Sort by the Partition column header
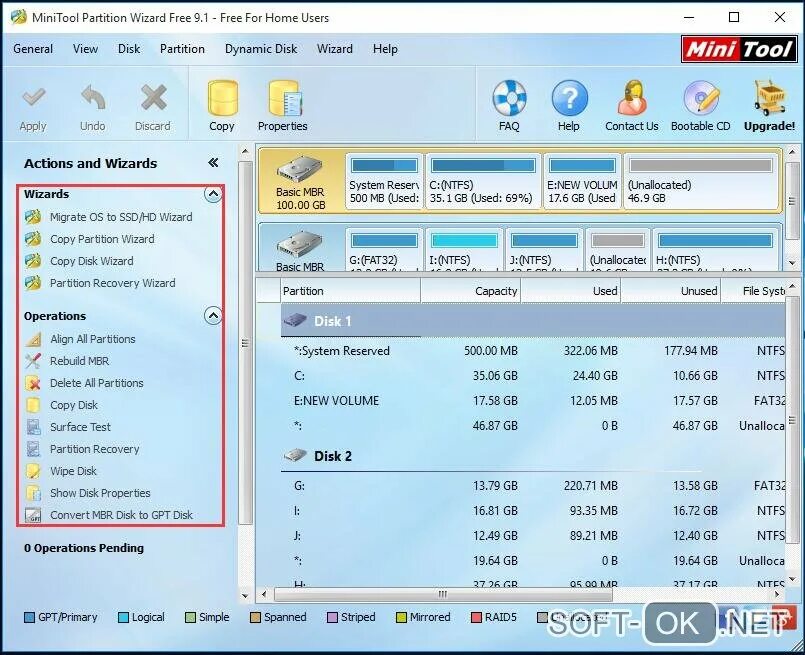This screenshot has height=655, width=805. (350, 291)
